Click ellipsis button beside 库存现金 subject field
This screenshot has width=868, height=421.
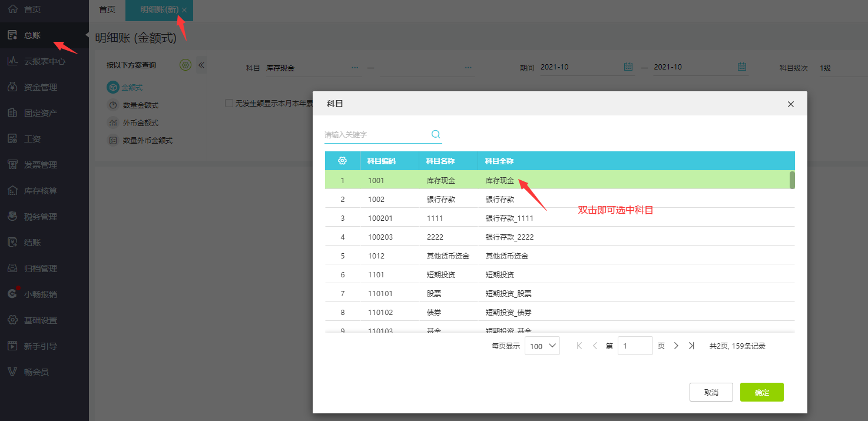click(x=355, y=68)
